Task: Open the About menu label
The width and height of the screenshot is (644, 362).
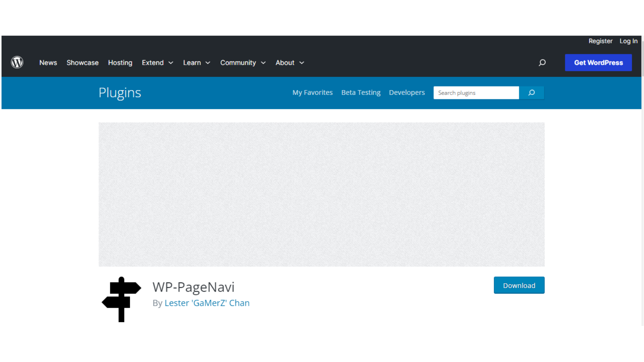Action: point(285,63)
